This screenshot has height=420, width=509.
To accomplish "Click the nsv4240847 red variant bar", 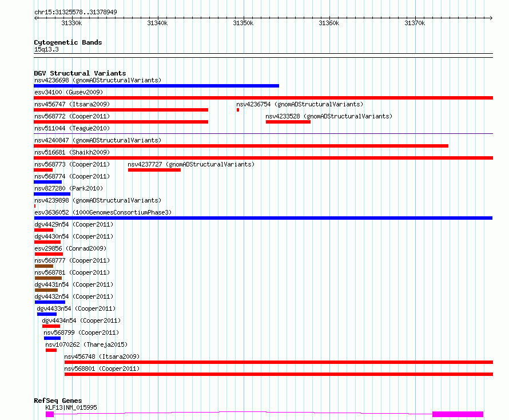I will [x=241, y=146].
